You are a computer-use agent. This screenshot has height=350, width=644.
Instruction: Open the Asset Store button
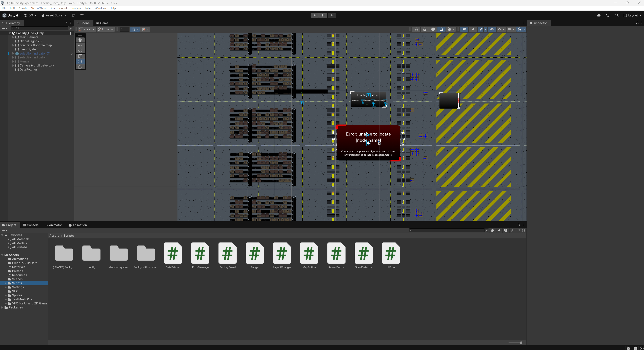(x=54, y=15)
